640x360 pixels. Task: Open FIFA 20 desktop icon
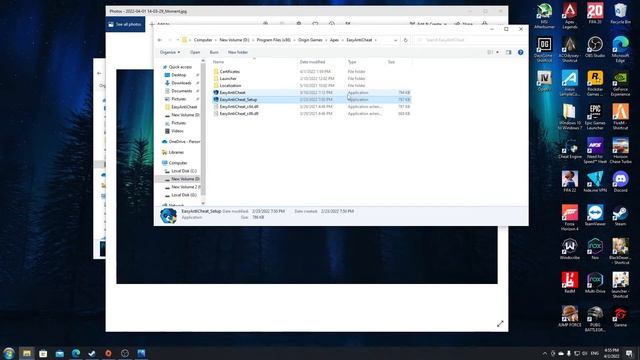coord(595,12)
